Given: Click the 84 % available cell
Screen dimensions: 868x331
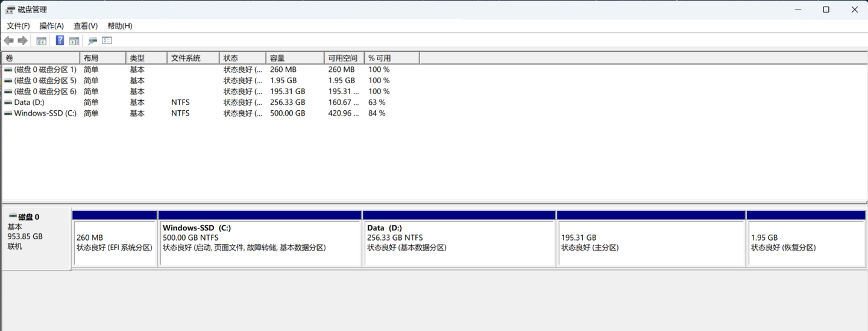Looking at the screenshot, I should (377, 113).
